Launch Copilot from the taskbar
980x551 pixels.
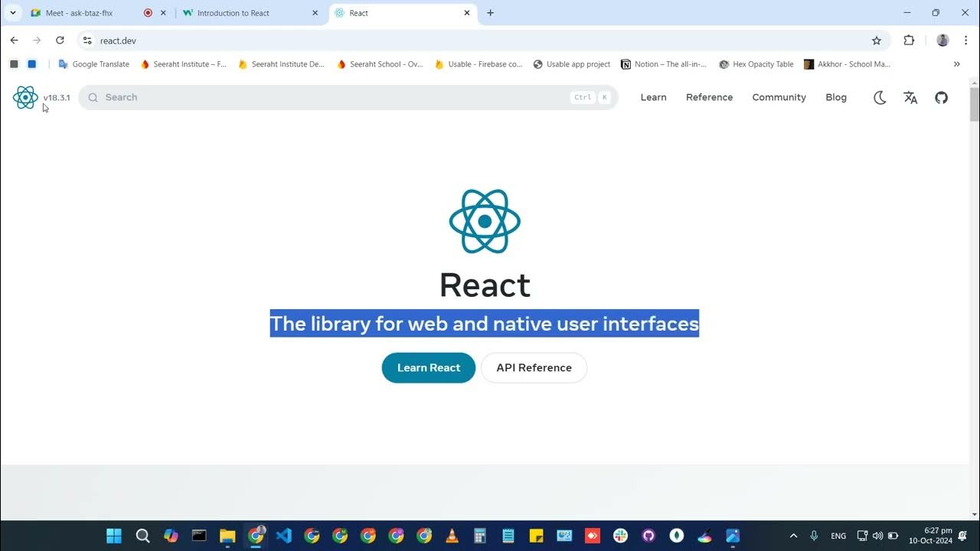click(171, 536)
